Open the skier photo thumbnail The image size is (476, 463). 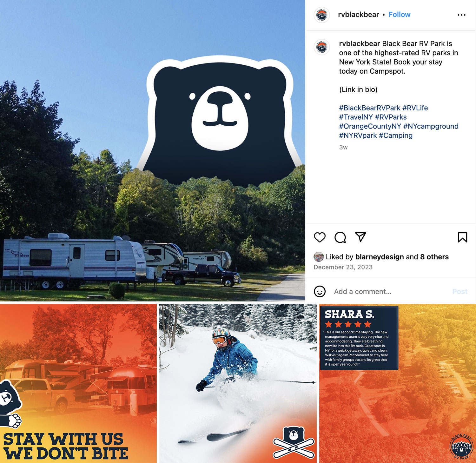click(x=238, y=383)
